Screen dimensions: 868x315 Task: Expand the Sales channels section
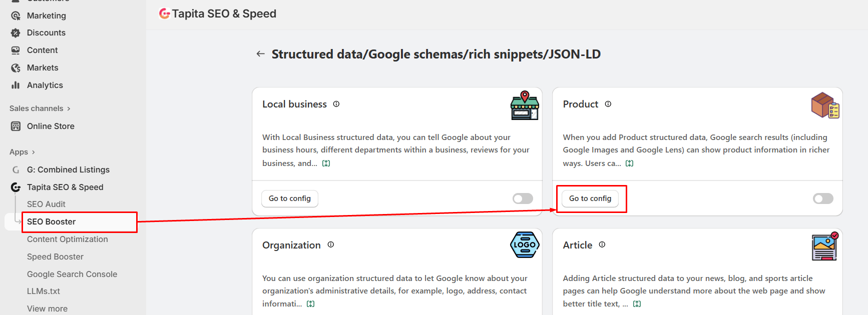pyautogui.click(x=40, y=108)
